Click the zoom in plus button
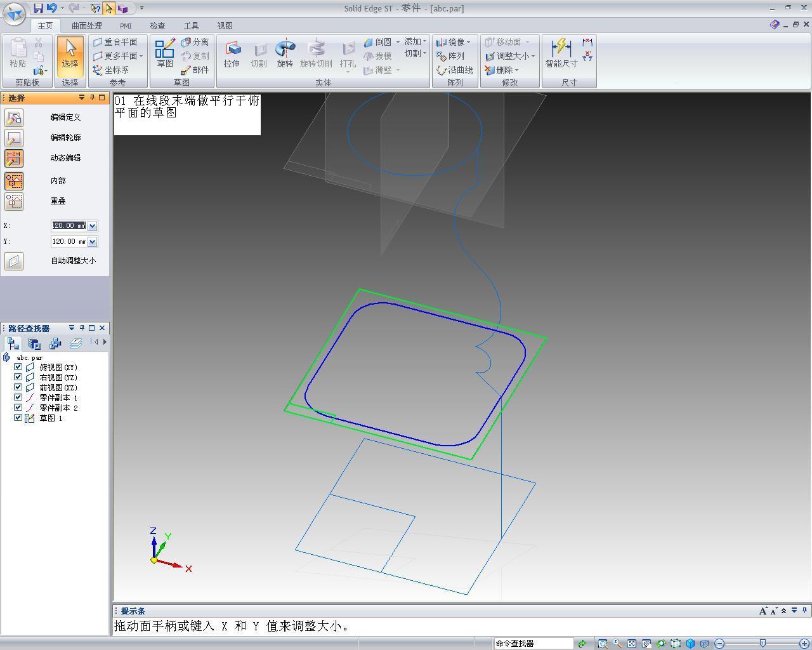This screenshot has width=812, height=650. click(804, 644)
